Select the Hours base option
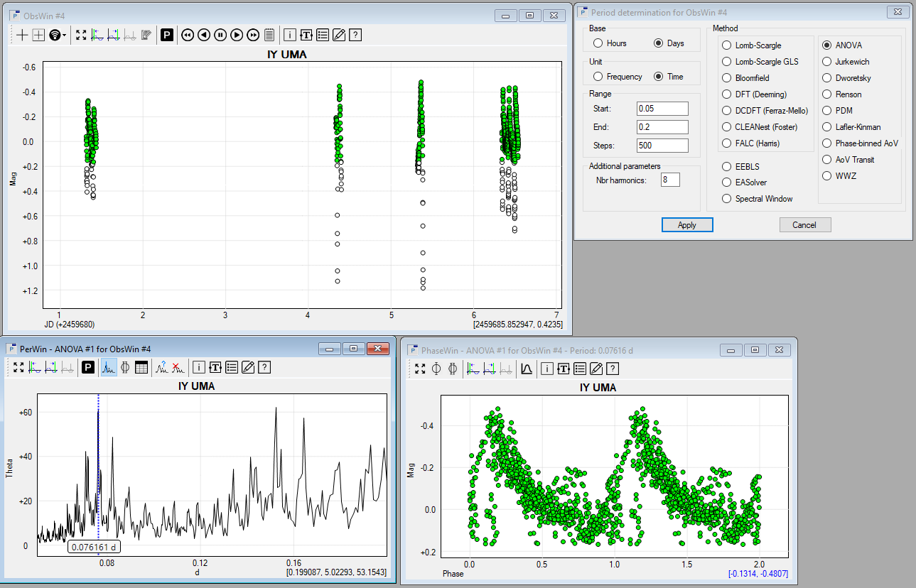Viewport: 916px width, 588px height. (x=598, y=43)
